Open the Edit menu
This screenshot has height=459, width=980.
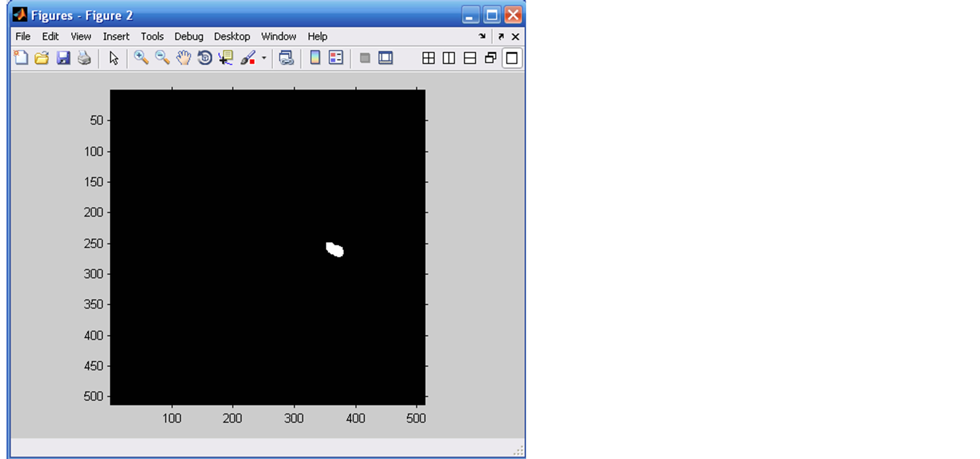50,37
